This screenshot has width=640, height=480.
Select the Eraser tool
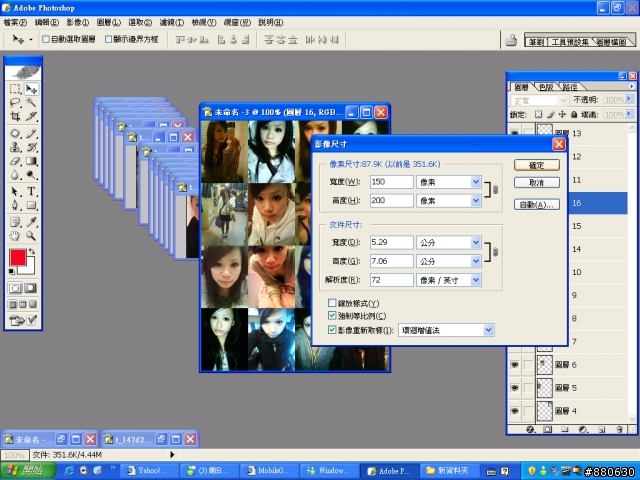point(15,161)
